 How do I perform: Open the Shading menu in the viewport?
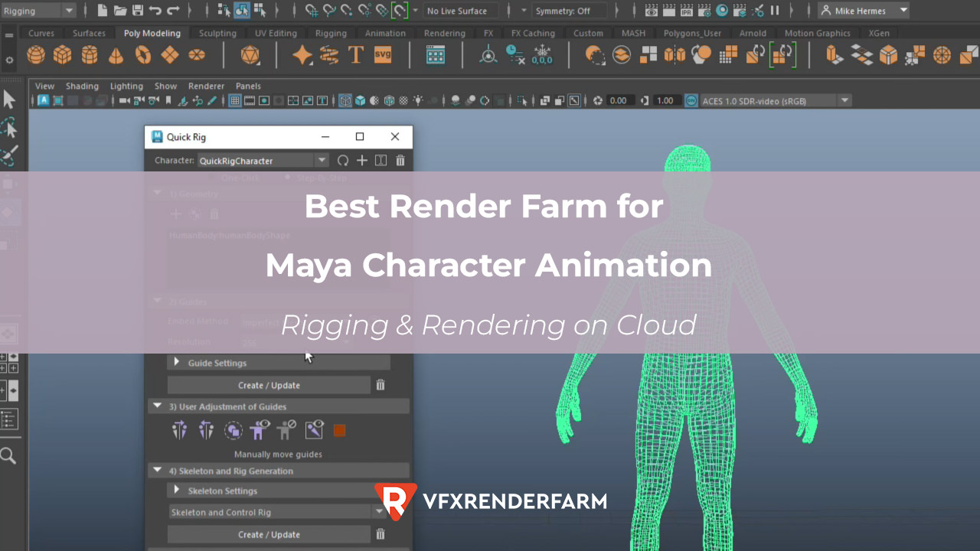click(x=82, y=86)
